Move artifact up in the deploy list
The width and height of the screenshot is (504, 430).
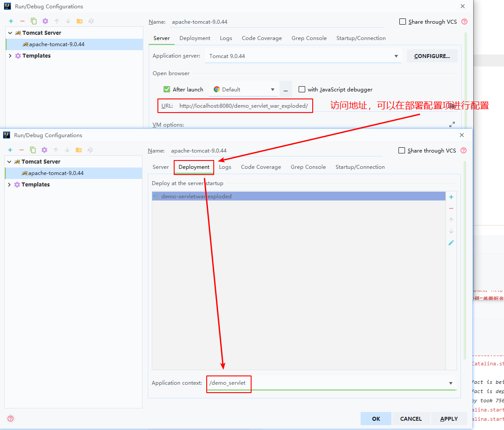click(451, 220)
